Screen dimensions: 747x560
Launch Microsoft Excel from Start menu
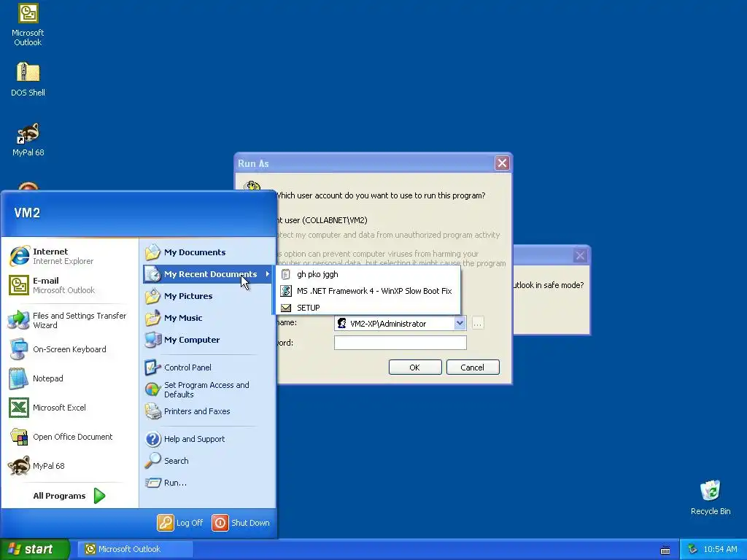[x=69, y=408]
